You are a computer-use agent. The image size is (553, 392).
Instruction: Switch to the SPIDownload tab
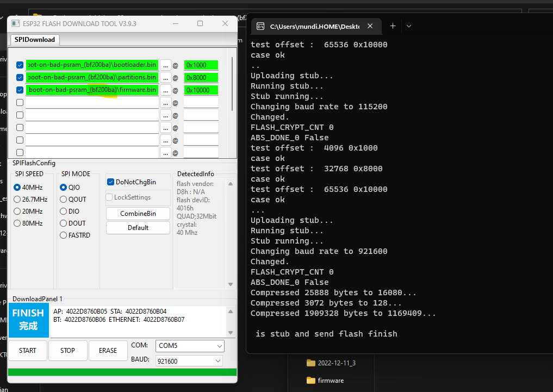tap(35, 40)
